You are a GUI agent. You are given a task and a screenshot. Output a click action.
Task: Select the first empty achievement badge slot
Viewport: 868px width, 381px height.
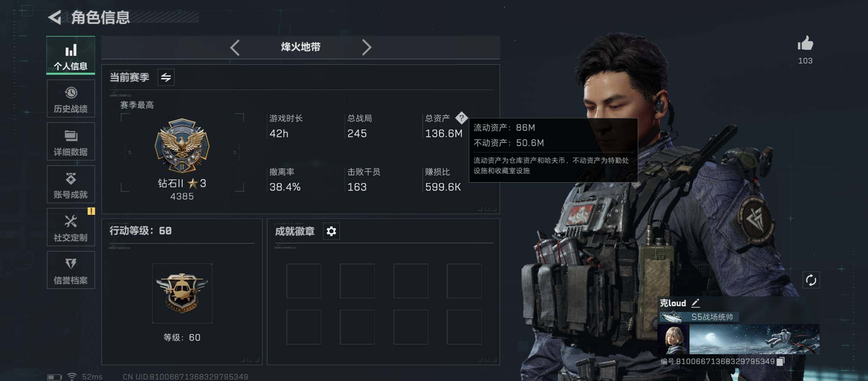pyautogui.click(x=304, y=281)
